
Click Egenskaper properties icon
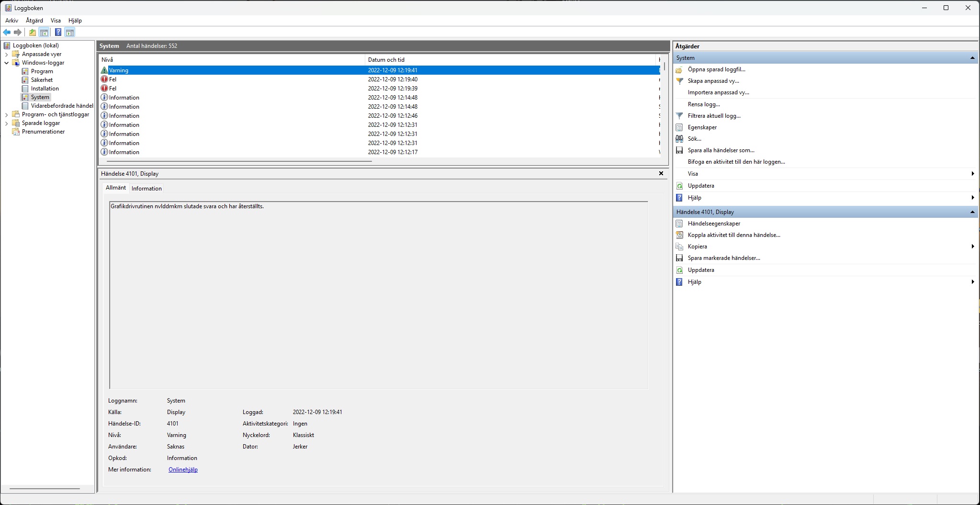pyautogui.click(x=679, y=127)
